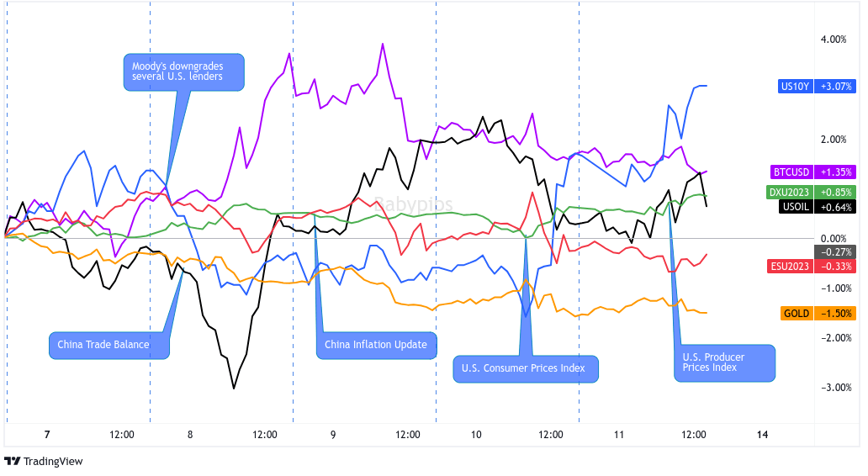Click date 9 on the time axis
The height and width of the screenshot is (476, 868).
tap(333, 434)
